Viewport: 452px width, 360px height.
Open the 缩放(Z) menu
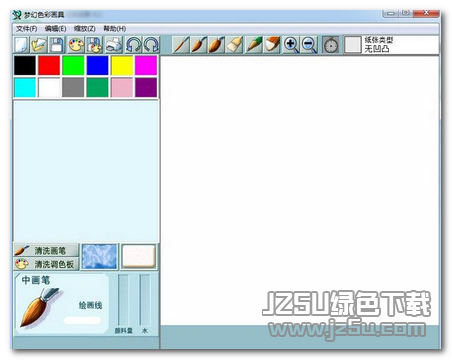point(85,29)
